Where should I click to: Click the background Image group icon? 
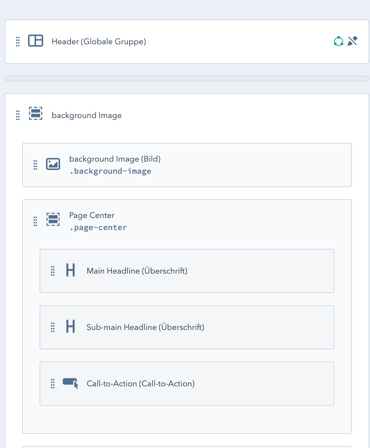click(x=35, y=113)
